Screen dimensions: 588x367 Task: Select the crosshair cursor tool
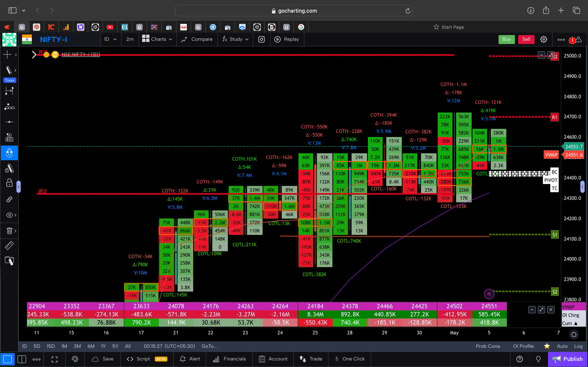coord(8,55)
